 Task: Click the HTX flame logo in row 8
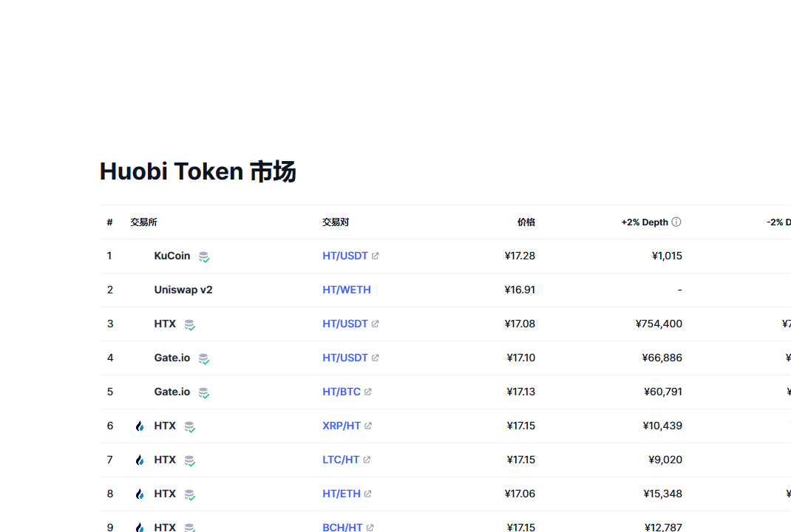(x=140, y=494)
